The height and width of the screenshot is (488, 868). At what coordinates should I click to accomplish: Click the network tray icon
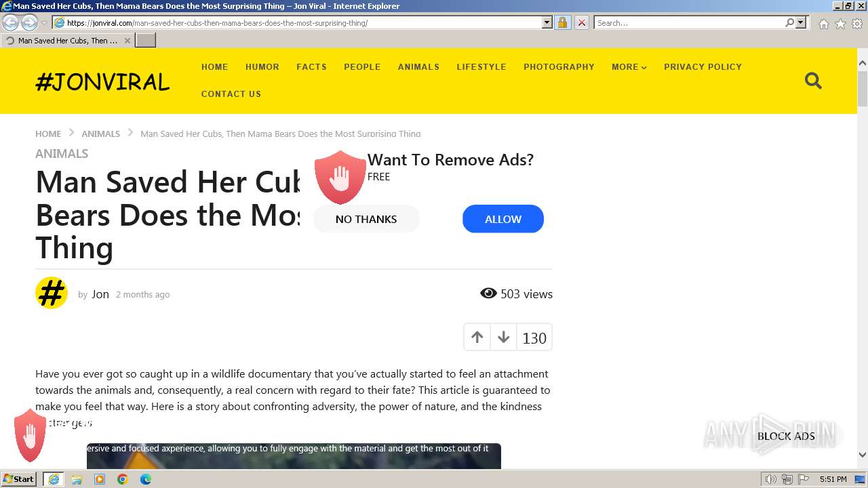pos(787,479)
